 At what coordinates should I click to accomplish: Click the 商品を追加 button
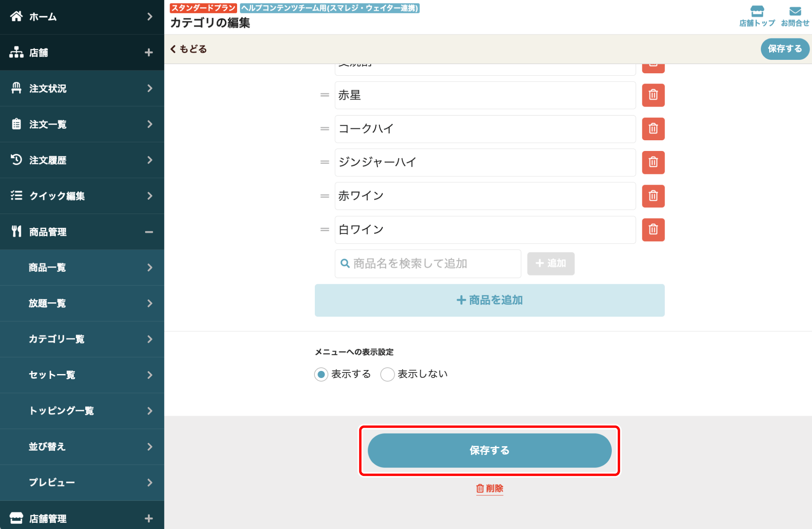point(490,300)
